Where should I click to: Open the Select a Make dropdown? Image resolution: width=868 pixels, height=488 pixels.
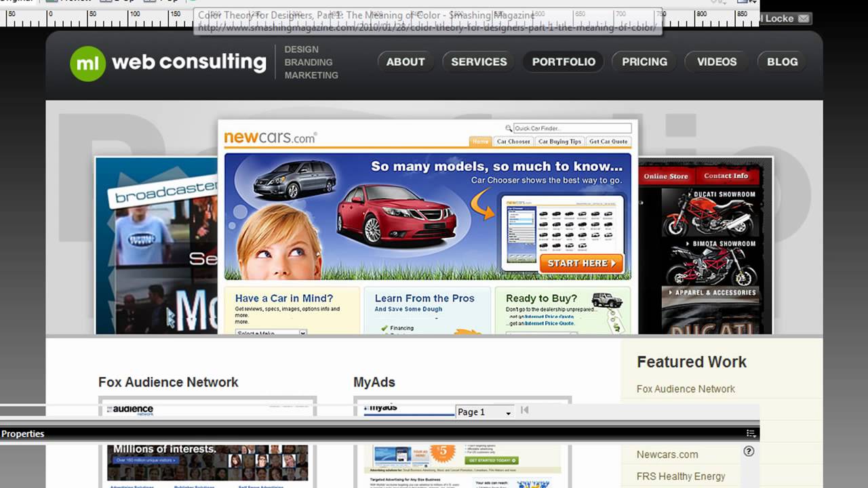click(271, 333)
